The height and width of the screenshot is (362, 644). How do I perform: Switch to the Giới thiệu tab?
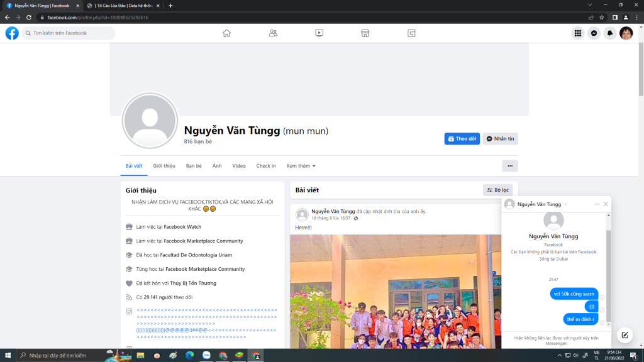pos(164,166)
